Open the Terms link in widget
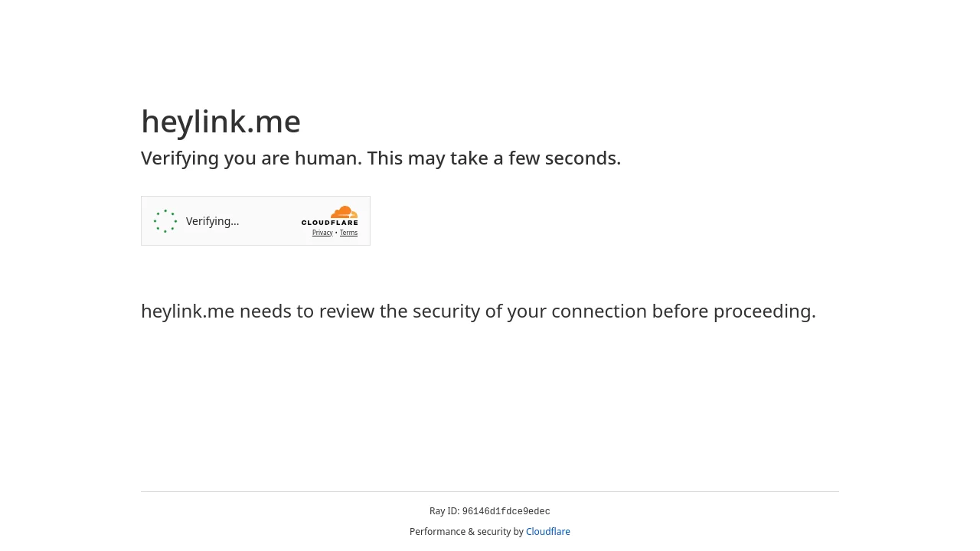980x551 pixels. [x=348, y=233]
